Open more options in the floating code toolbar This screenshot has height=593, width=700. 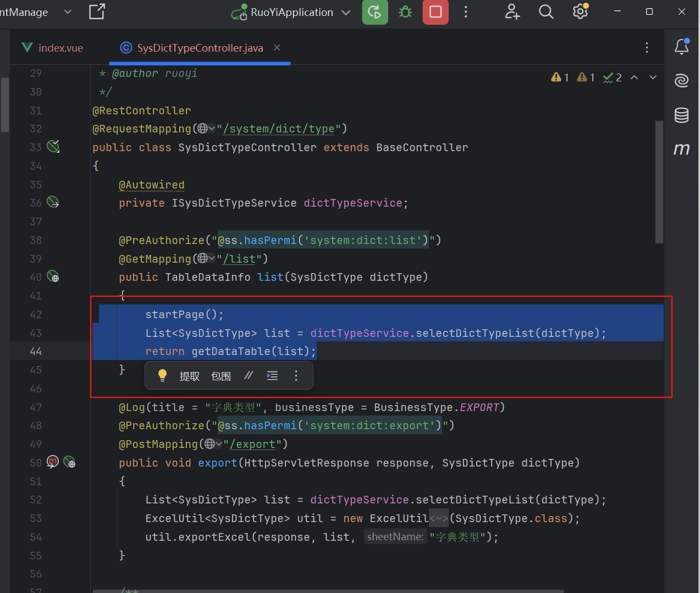pos(296,375)
